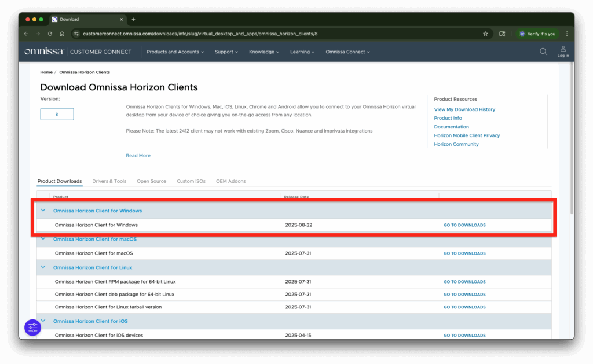593x364 pixels.
Task: Open the Products and Accounts dropdown menu
Action: coord(175,52)
